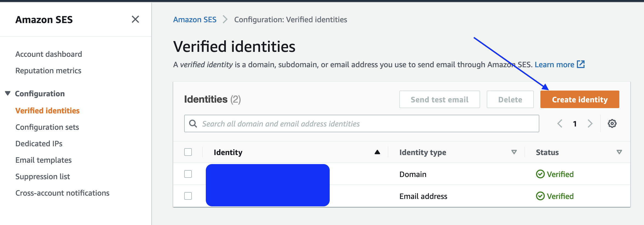This screenshot has height=225, width=644.
Task: Click the previous page chevron icon
Action: [x=560, y=123]
